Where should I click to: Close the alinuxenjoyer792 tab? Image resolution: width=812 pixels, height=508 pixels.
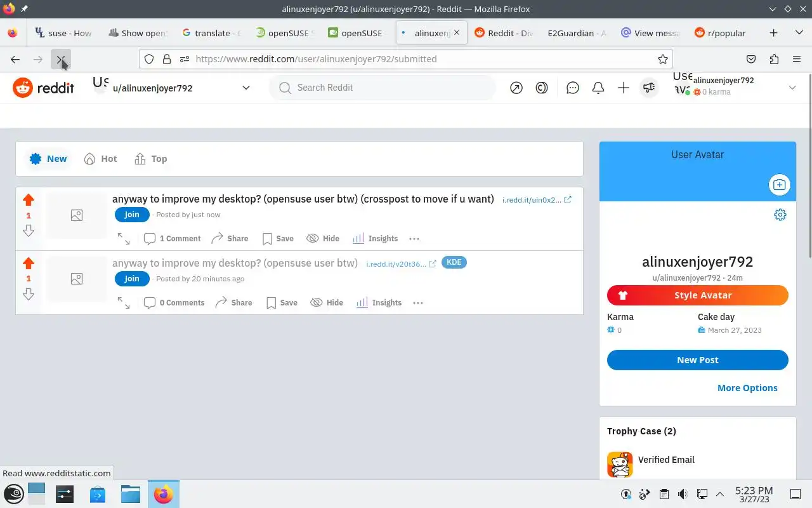pos(456,32)
